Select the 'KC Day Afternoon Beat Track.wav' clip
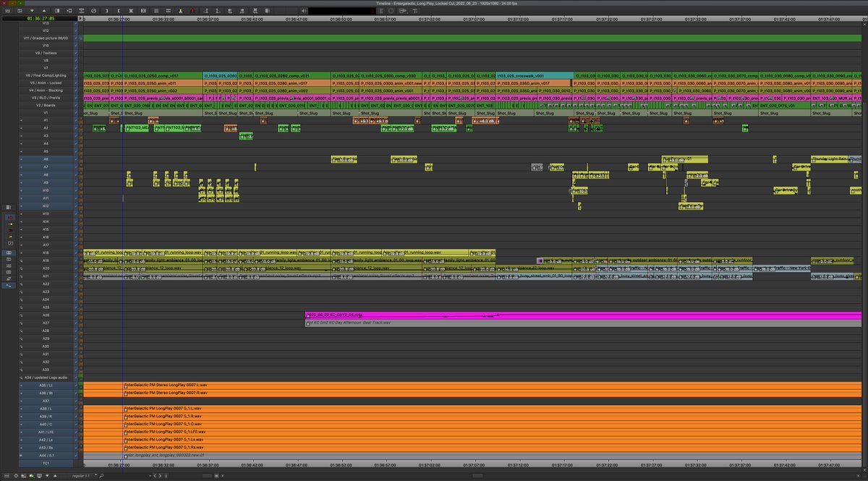This screenshot has width=868, height=481. (x=583, y=323)
